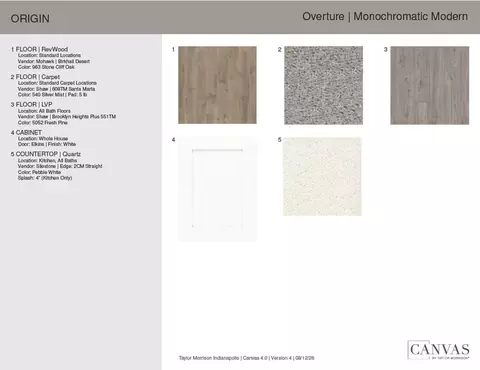
Task: Click 'Color: 963 Stone Cliff Oak' line
Action: [x=46, y=67]
